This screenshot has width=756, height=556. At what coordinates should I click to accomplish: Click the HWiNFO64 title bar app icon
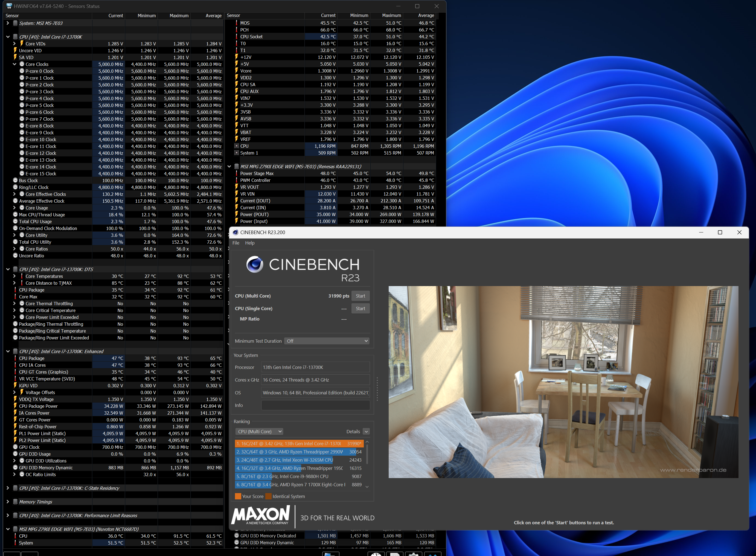click(9, 6)
